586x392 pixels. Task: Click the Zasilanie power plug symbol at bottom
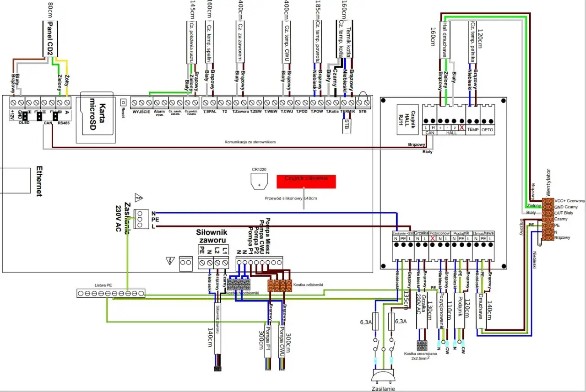pyautogui.click(x=383, y=377)
